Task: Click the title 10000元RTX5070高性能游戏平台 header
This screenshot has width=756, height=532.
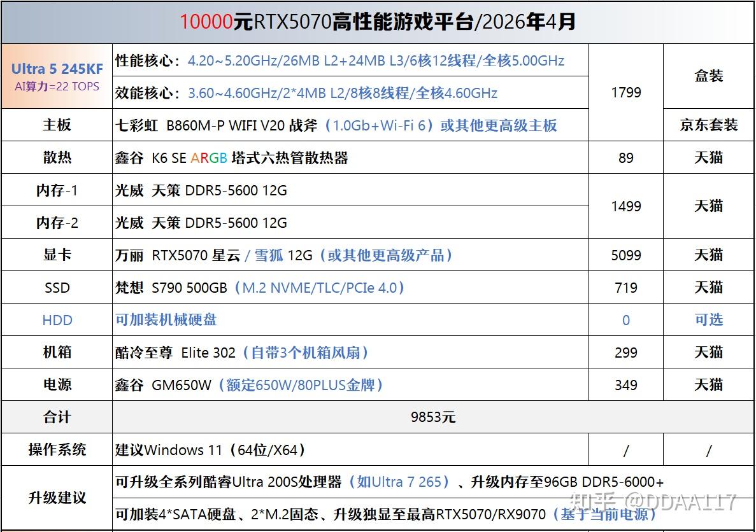Action: coord(378,22)
